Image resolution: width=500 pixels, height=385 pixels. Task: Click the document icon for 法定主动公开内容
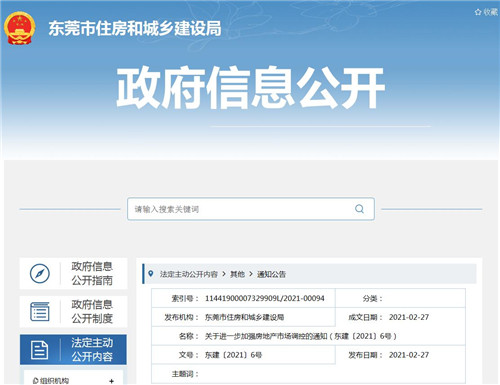(x=39, y=350)
